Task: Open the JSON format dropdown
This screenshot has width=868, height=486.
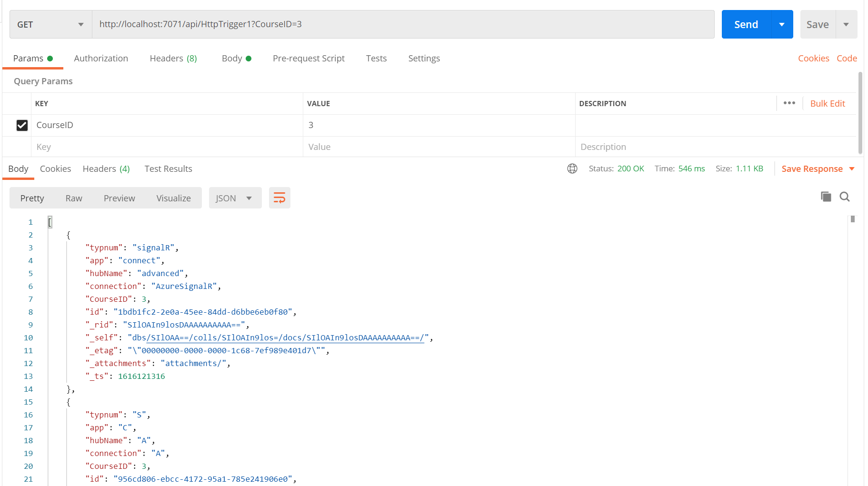Action: click(235, 198)
